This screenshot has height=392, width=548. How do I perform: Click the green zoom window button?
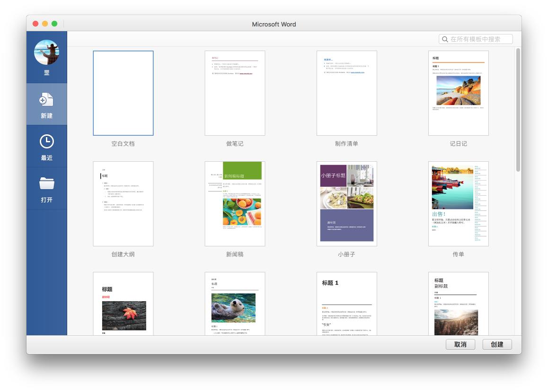tap(54, 24)
